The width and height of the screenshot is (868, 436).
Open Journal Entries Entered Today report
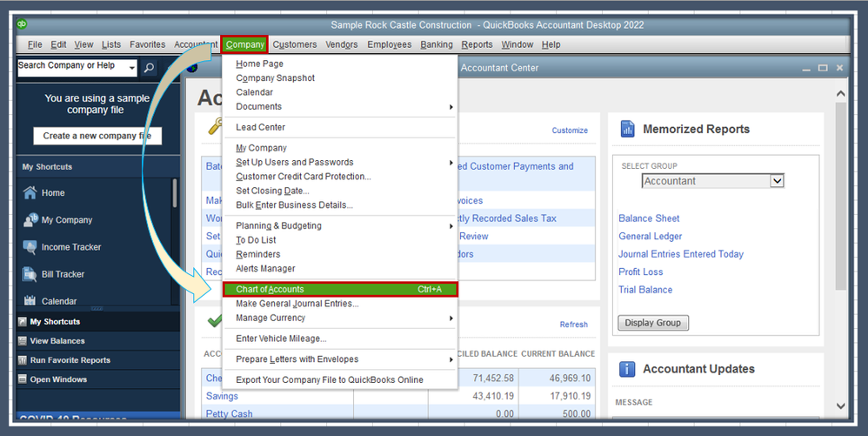tap(681, 254)
